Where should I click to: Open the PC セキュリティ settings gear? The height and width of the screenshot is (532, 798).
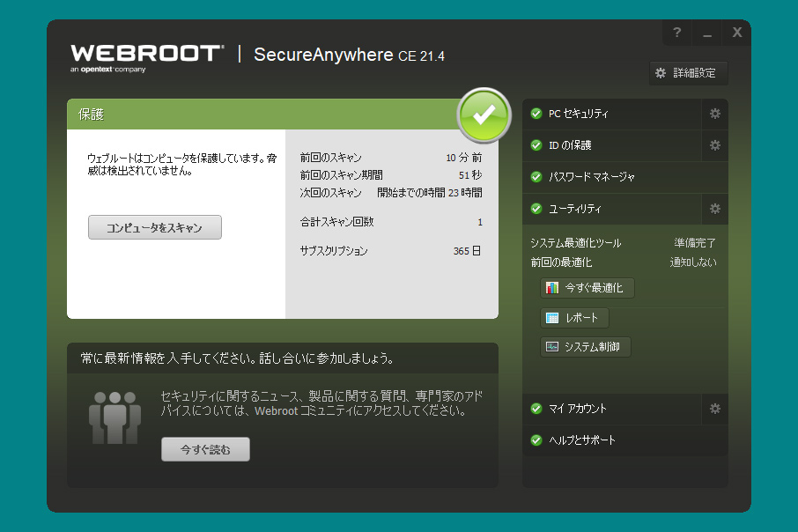[714, 114]
